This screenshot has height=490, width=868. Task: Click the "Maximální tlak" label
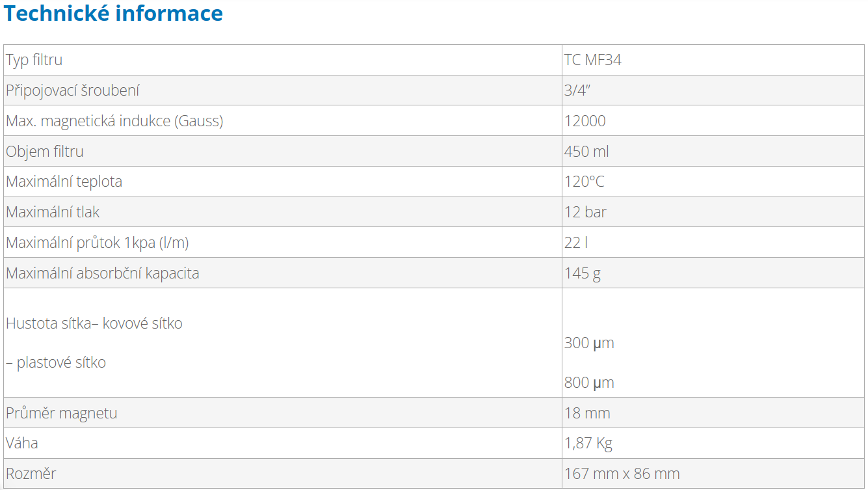click(x=53, y=212)
